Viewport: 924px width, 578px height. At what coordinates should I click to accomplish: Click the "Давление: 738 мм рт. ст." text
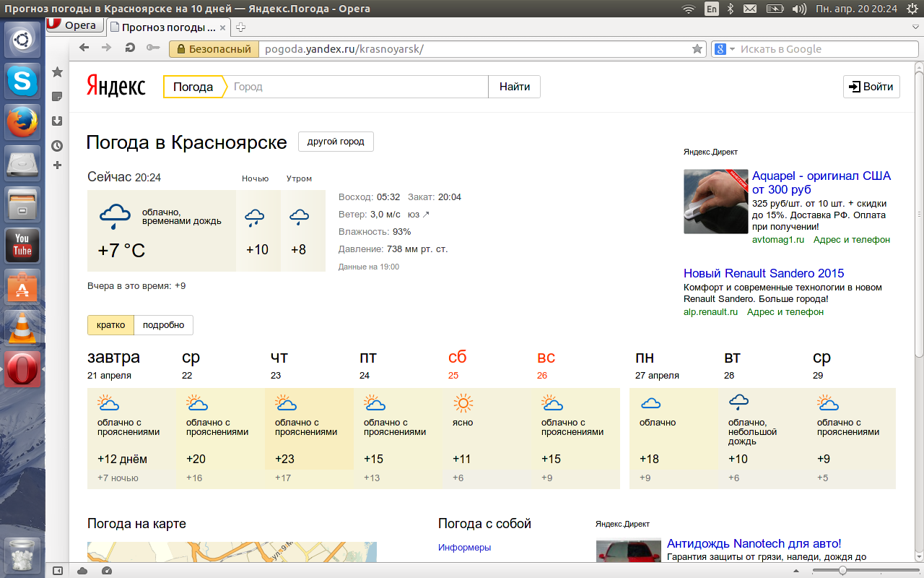pyautogui.click(x=393, y=249)
